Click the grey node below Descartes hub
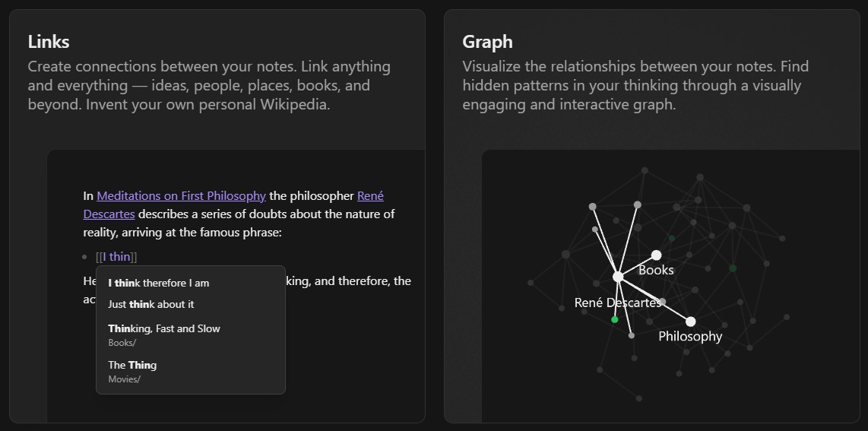The width and height of the screenshot is (868, 431). tap(632, 335)
